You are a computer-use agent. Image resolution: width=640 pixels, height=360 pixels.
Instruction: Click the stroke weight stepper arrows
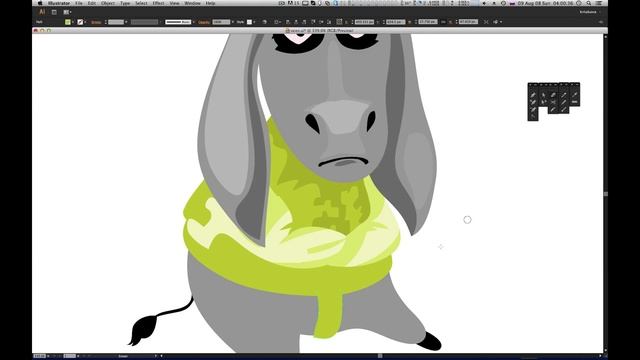106,22
